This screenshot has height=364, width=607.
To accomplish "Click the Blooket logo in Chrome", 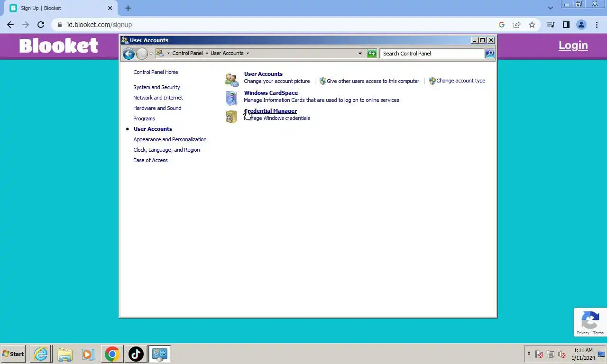I will [x=59, y=45].
